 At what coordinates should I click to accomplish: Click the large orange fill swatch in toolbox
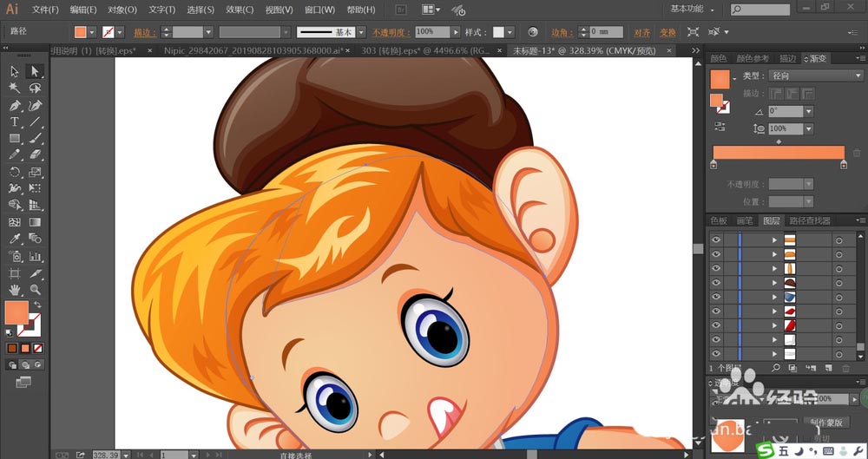16,313
